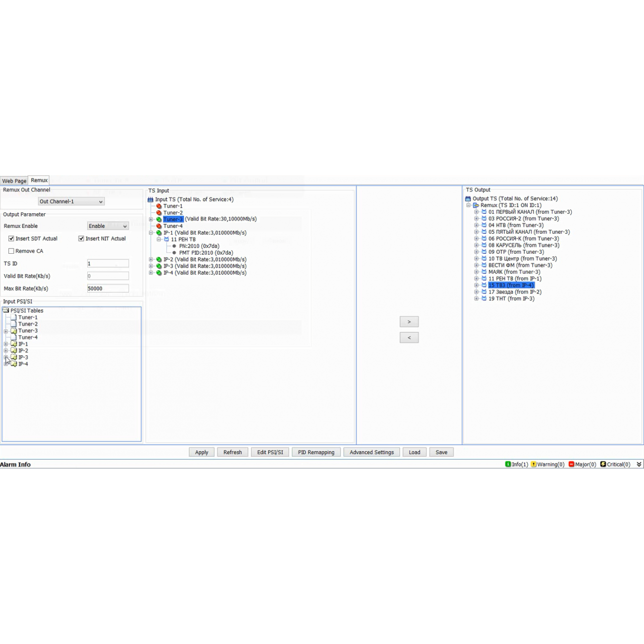This screenshot has width=644, height=644.
Task: Open Advanced Settings
Action: [372, 453]
